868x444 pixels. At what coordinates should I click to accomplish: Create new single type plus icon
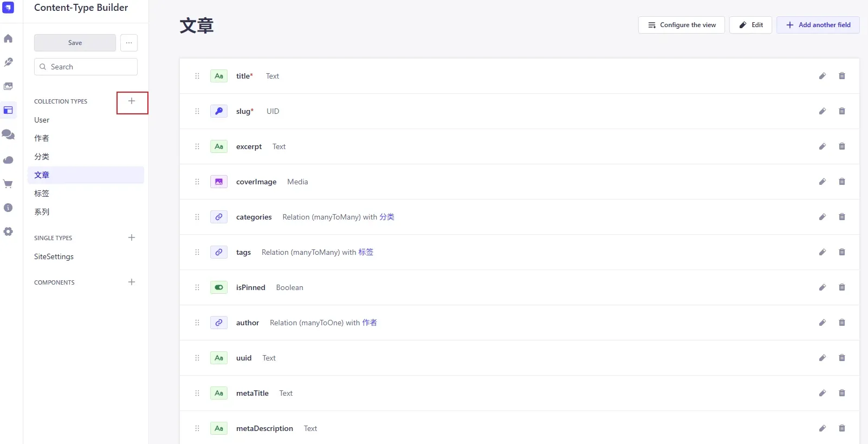(132, 237)
